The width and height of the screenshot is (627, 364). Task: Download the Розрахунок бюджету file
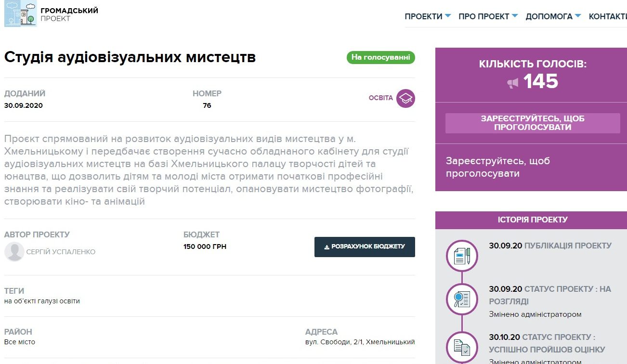tap(365, 247)
